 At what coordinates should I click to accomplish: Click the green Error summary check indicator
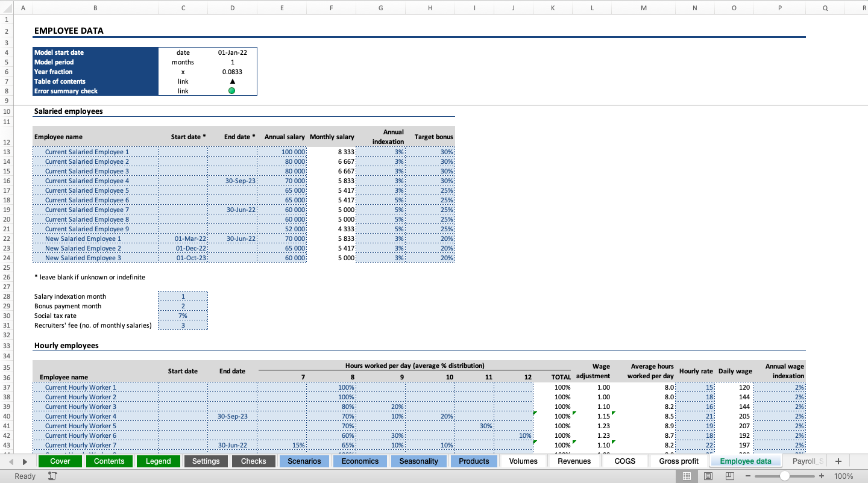pos(232,91)
